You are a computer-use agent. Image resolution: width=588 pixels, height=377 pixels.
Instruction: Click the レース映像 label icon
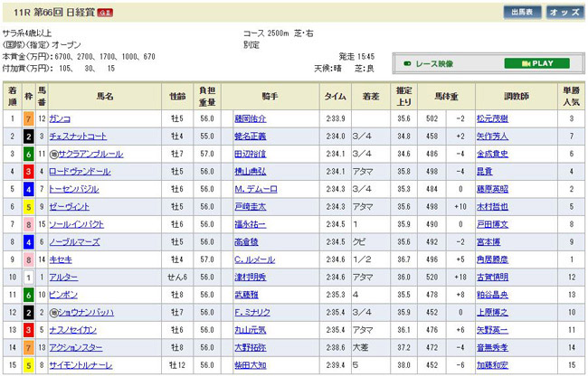408,64
